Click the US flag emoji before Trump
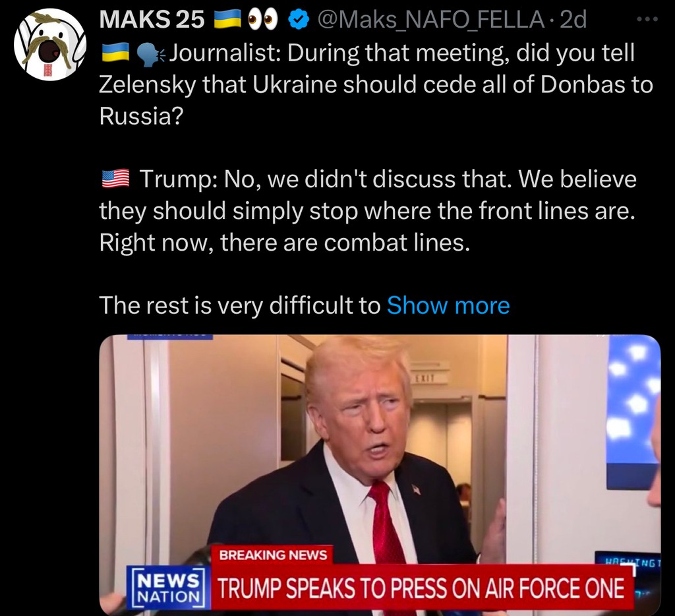Image resolution: width=675 pixels, height=616 pixels. (x=115, y=179)
